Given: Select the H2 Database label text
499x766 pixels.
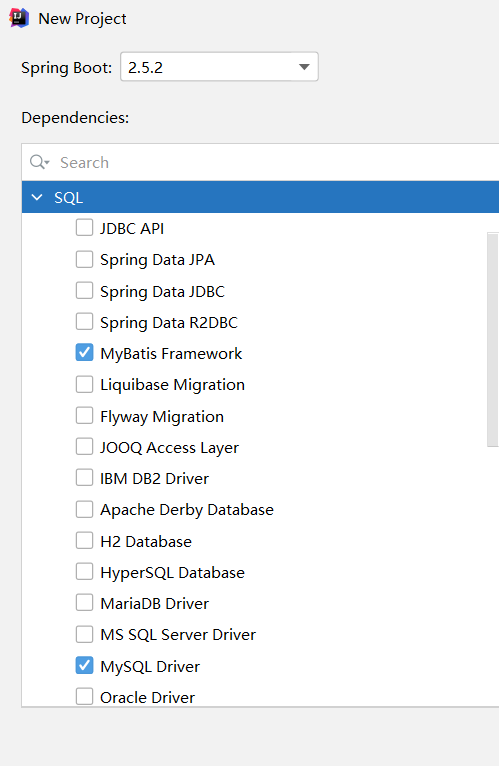Looking at the screenshot, I should (x=146, y=541).
